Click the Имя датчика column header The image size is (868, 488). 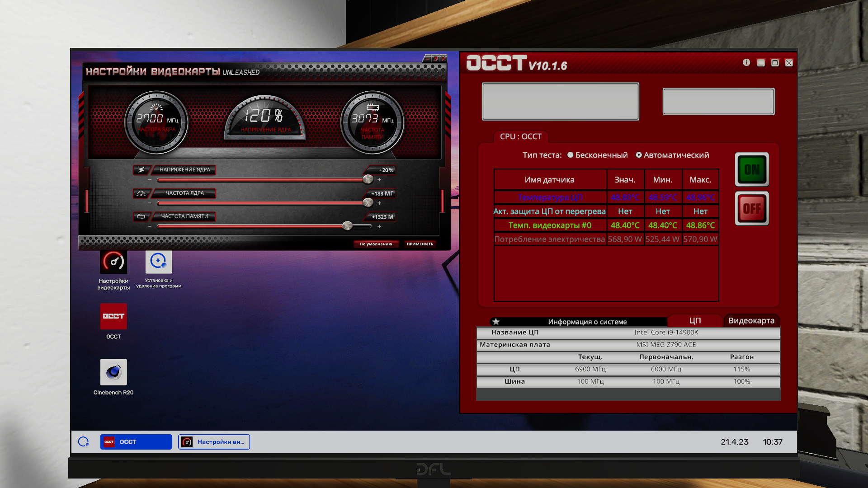(550, 179)
